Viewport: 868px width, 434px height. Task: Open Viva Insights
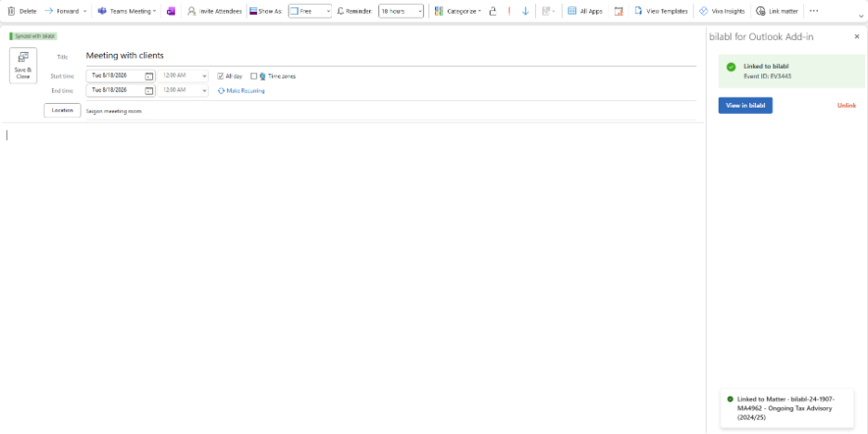point(721,11)
